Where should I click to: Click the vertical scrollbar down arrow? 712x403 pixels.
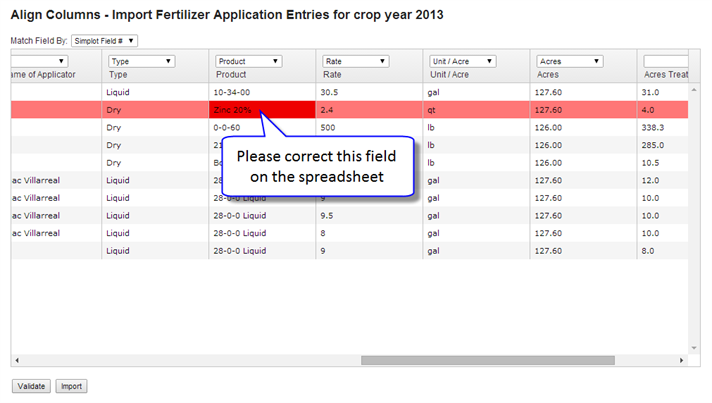pos(694,348)
